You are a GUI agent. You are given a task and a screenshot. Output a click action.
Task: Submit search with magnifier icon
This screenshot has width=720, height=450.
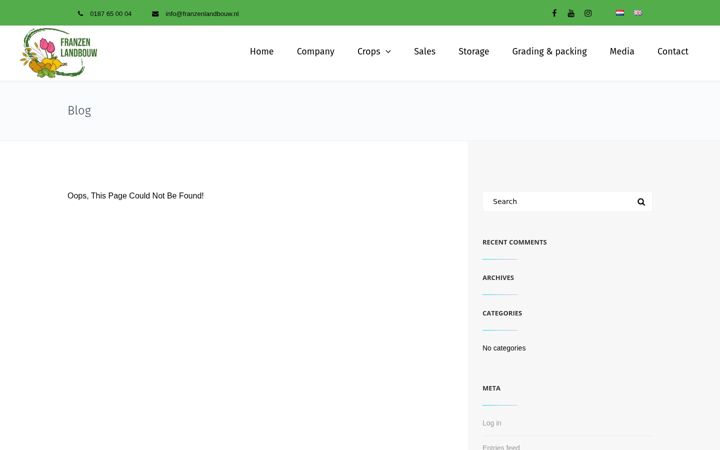coord(641,202)
